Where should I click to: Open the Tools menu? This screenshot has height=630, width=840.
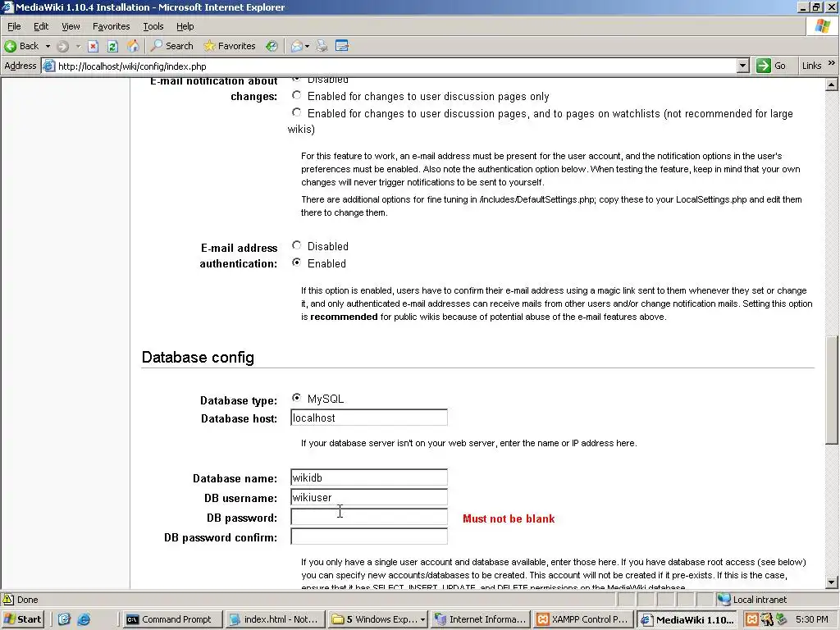coord(153,26)
